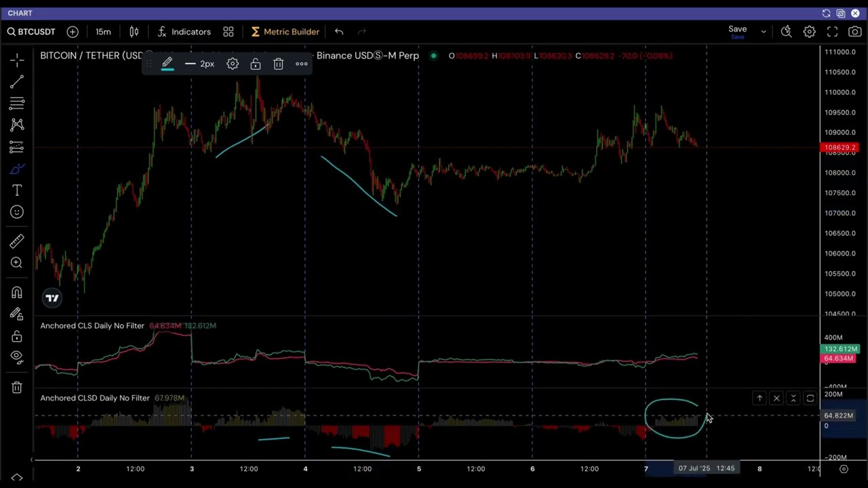Click the 07 Jul '25 12:45 time label
The width and height of the screenshot is (868, 488).
[x=707, y=468]
